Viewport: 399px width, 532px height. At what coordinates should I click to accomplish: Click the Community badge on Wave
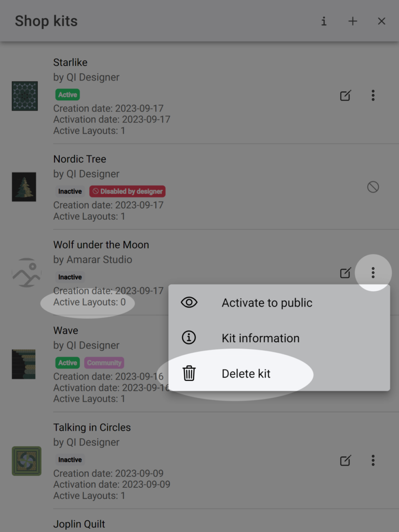coord(104,363)
